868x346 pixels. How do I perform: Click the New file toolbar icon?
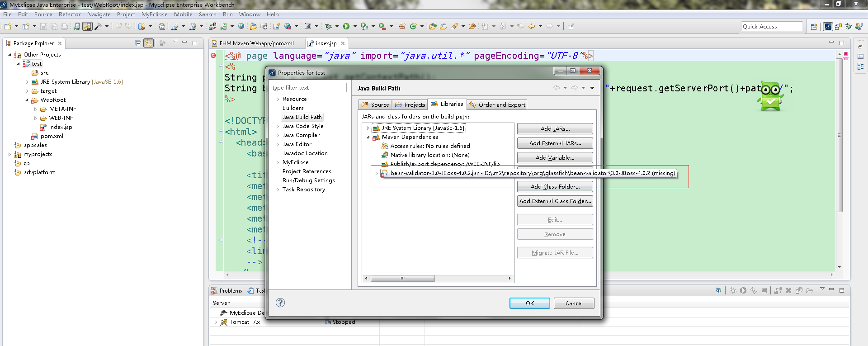8,26
